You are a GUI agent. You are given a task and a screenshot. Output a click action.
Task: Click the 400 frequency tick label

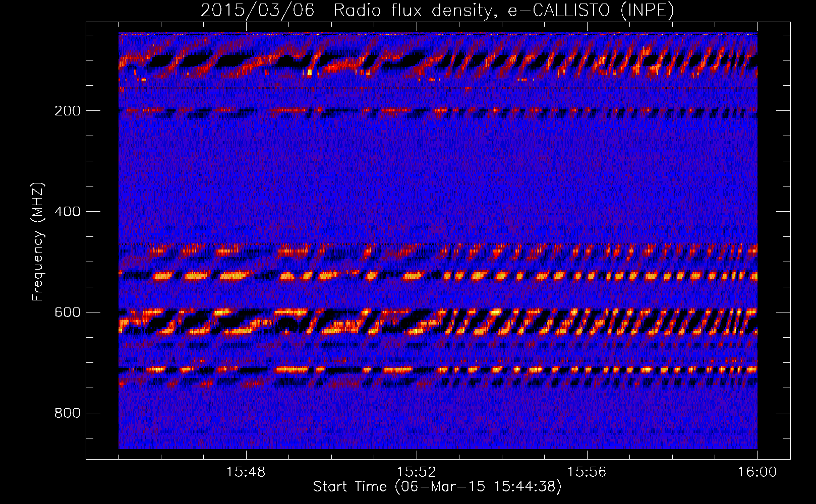(68, 212)
